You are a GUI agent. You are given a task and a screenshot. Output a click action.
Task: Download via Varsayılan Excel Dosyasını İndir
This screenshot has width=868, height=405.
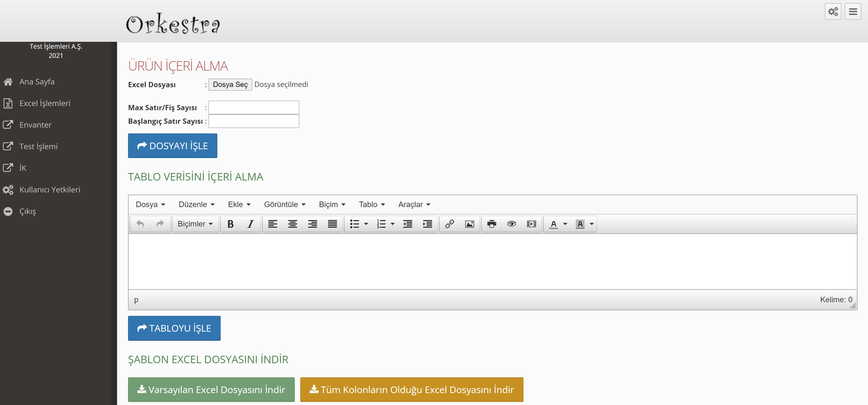pyautogui.click(x=211, y=389)
